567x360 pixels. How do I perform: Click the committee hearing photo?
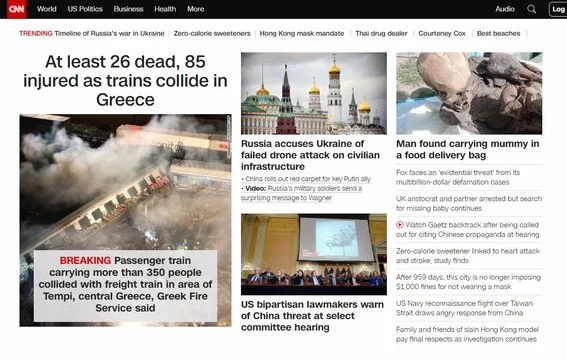pos(314,254)
